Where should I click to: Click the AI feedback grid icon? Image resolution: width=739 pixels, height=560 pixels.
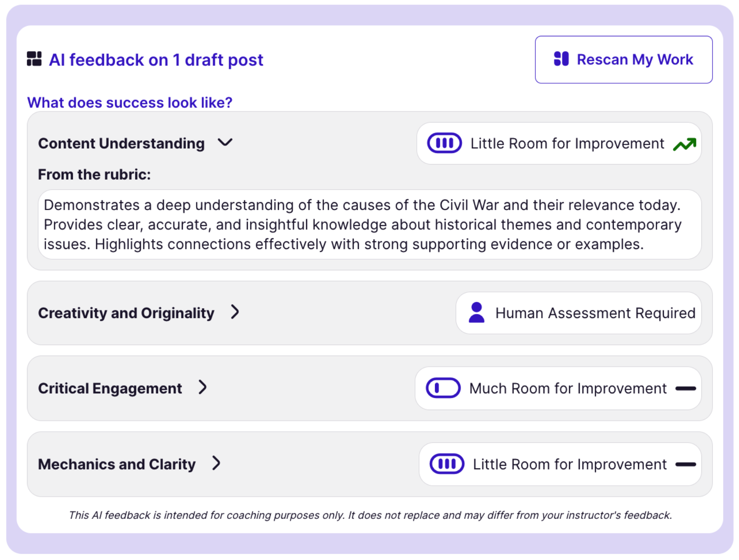pos(34,59)
